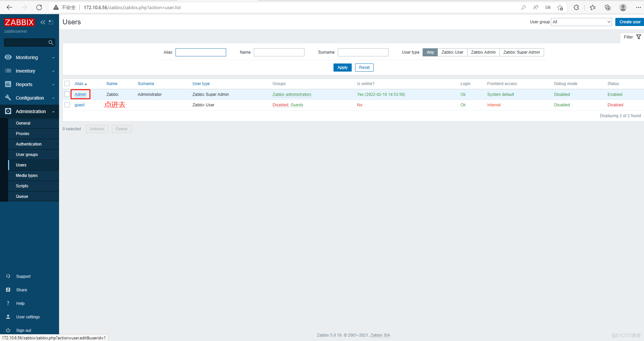Select Zabbix User type filter
644x341 pixels.
point(452,52)
